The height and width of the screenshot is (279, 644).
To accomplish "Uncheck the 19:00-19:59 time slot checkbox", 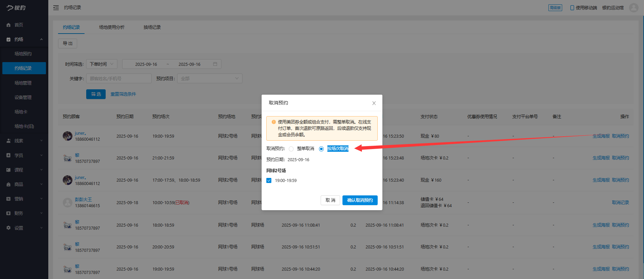I will coord(269,181).
